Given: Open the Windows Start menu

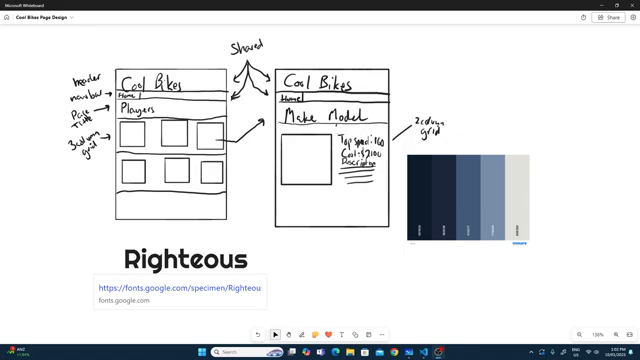Looking at the screenshot, I should pyautogui.click(x=202, y=352).
